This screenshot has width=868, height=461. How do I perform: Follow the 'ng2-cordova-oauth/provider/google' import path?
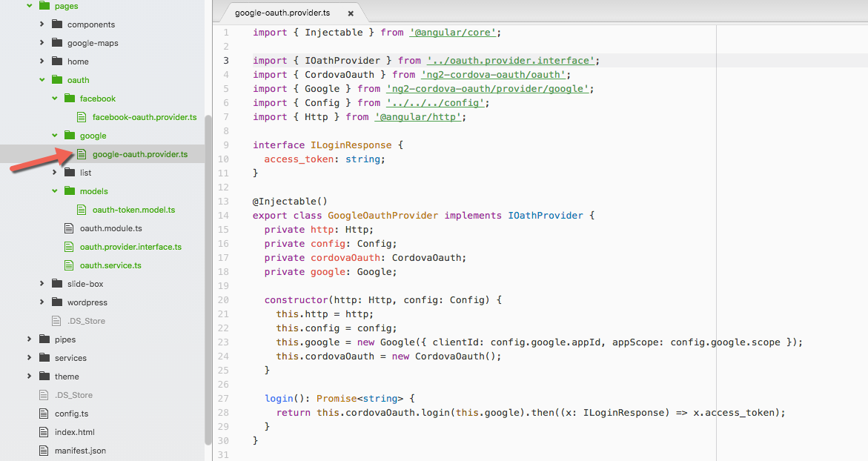point(488,88)
